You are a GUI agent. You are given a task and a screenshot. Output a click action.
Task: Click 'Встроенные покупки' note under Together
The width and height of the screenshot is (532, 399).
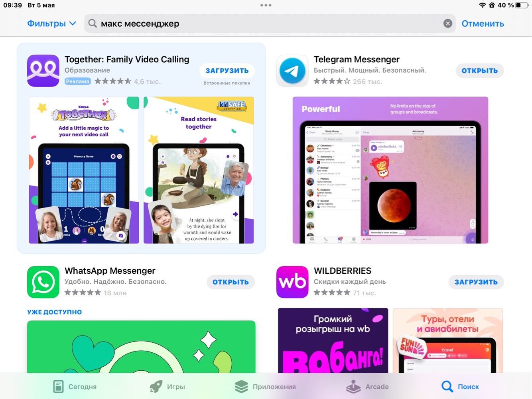click(x=227, y=83)
